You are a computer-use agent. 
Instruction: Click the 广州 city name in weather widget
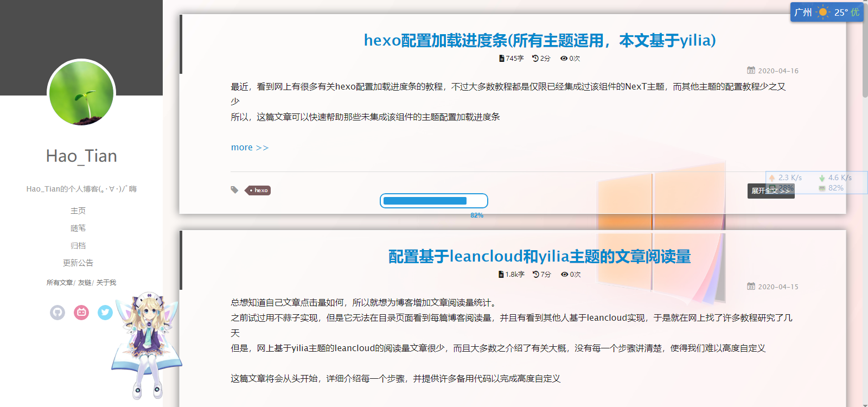[x=803, y=12]
